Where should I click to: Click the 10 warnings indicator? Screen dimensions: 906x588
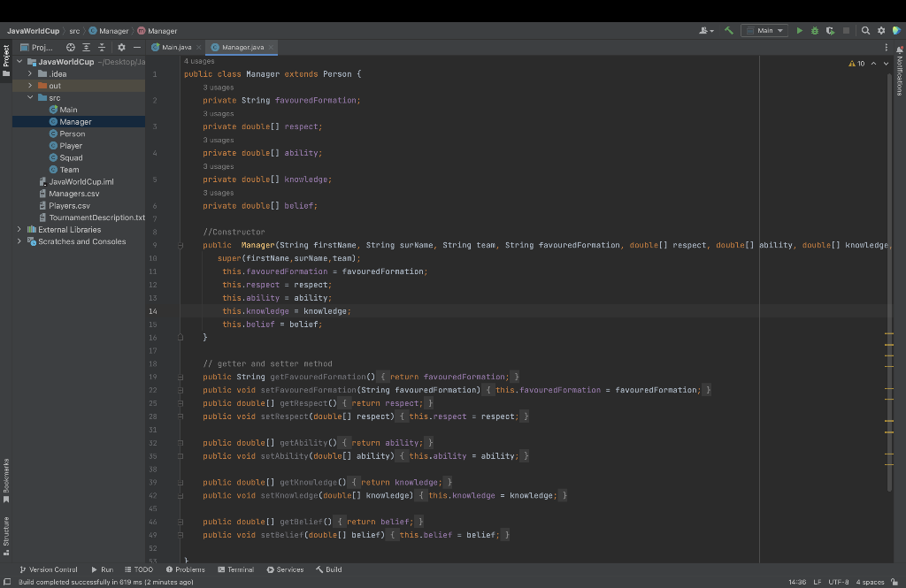pyautogui.click(x=856, y=64)
